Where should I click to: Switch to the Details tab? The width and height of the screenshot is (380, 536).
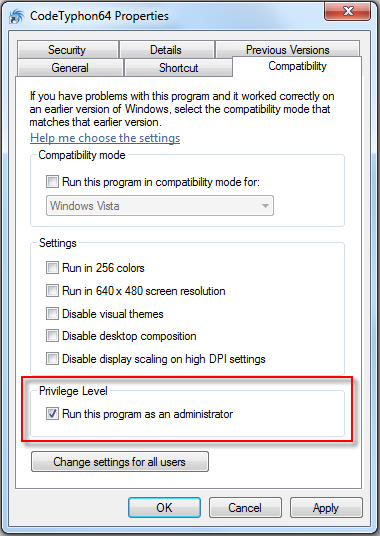coord(166,50)
